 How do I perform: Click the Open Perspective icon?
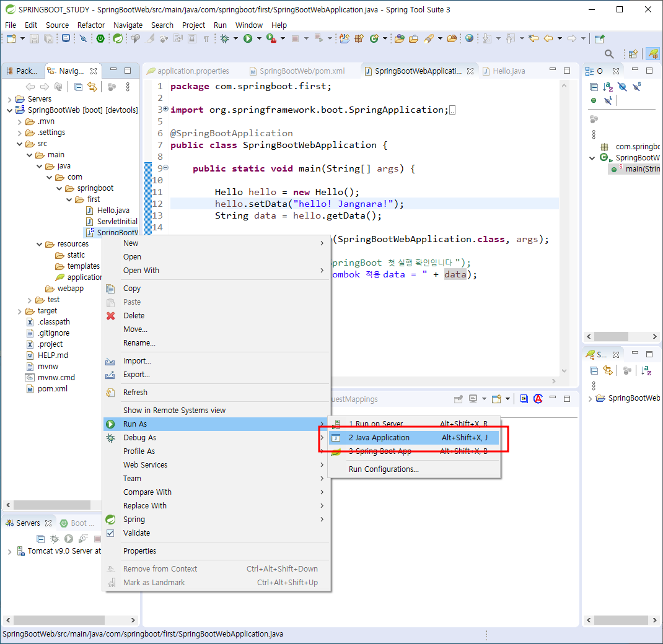click(633, 54)
